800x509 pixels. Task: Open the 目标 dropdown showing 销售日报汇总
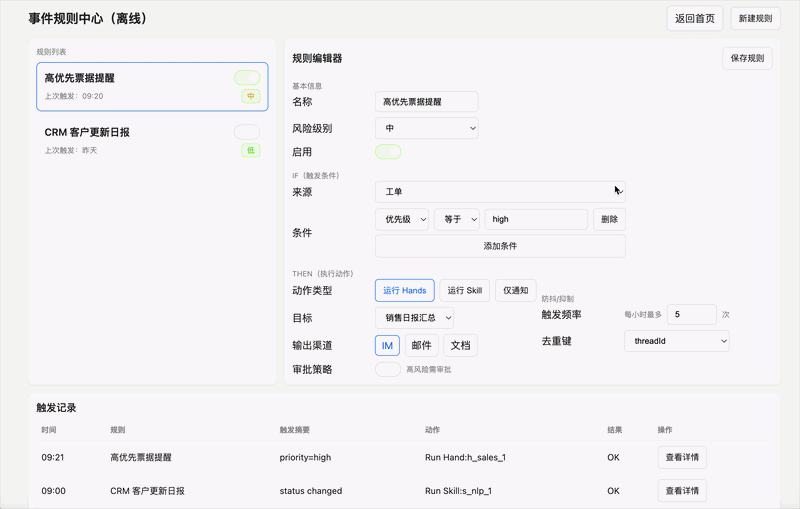414,318
